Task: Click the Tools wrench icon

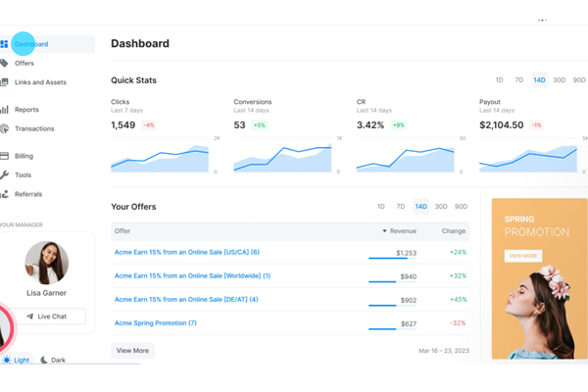Action: pyautogui.click(x=4, y=174)
